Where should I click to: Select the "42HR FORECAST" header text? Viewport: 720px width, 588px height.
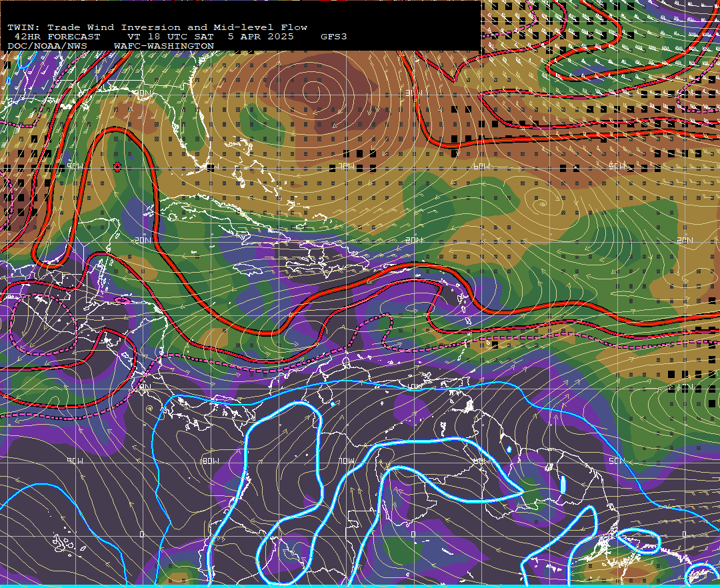57,37
